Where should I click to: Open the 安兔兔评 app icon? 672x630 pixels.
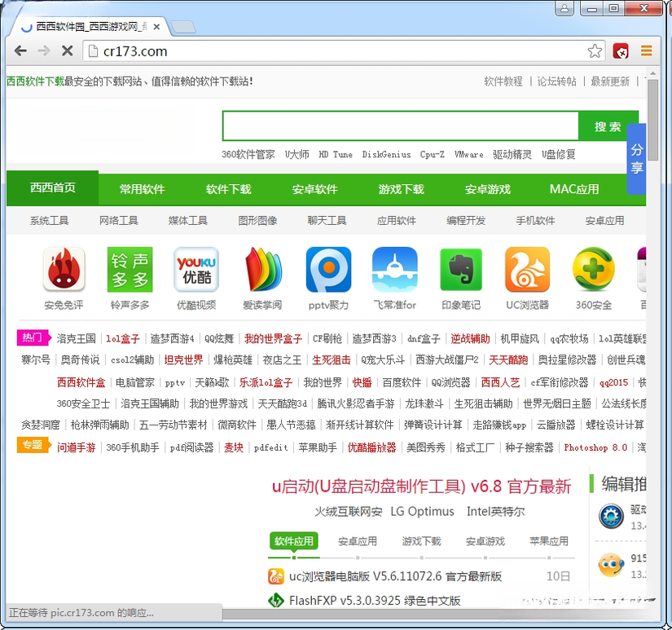pos(64,271)
